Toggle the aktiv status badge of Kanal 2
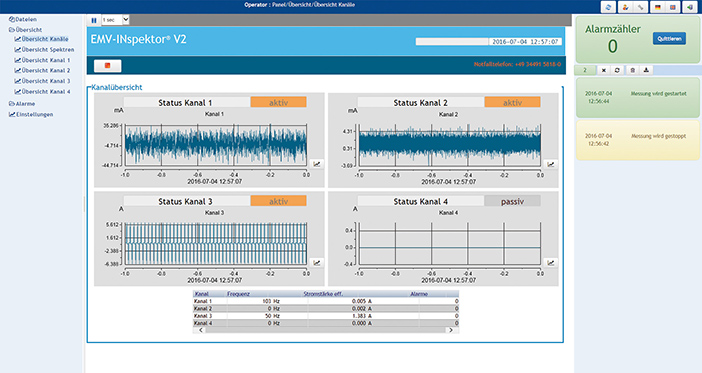 coord(512,103)
